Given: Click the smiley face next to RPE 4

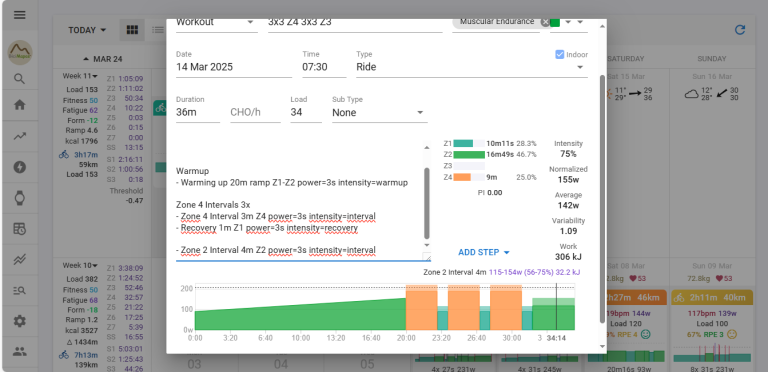Looking at the screenshot, I should 646,335.
